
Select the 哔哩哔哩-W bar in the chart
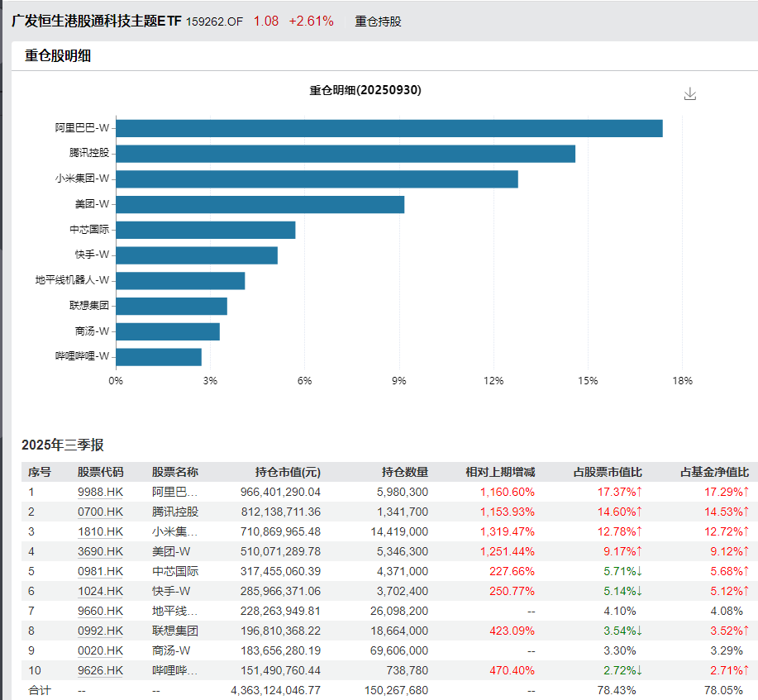[159, 357]
